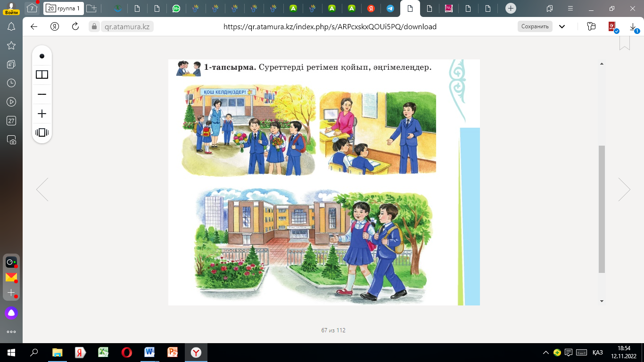The image size is (644, 362).
Task: Show browsing history clock icon
Action: [11, 83]
